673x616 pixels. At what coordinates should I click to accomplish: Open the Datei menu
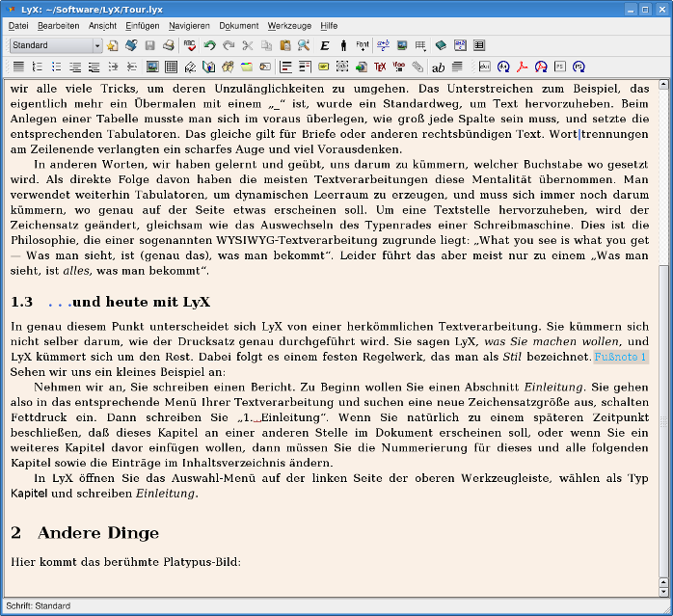[18, 26]
